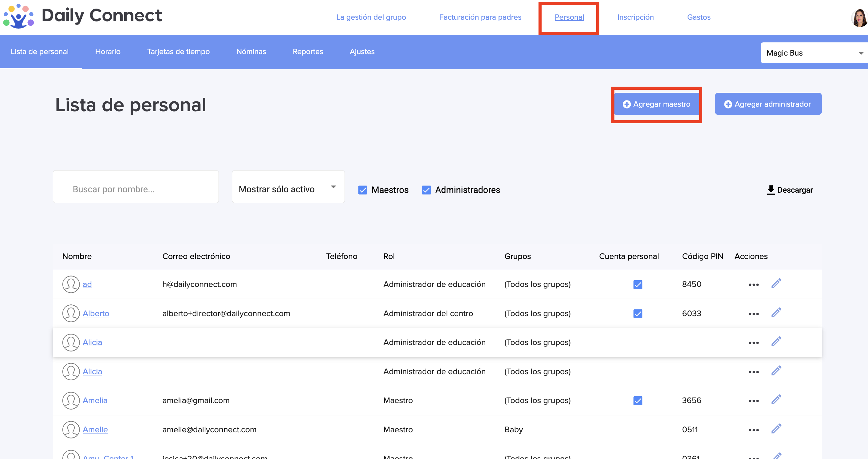Open the Nóminas tab
The height and width of the screenshot is (459, 868).
pyautogui.click(x=251, y=52)
